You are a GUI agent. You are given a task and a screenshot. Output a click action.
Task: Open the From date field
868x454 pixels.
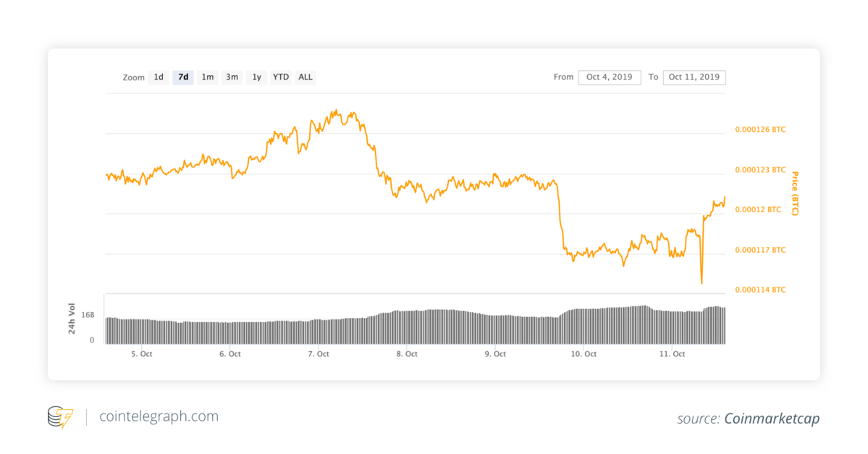point(609,77)
